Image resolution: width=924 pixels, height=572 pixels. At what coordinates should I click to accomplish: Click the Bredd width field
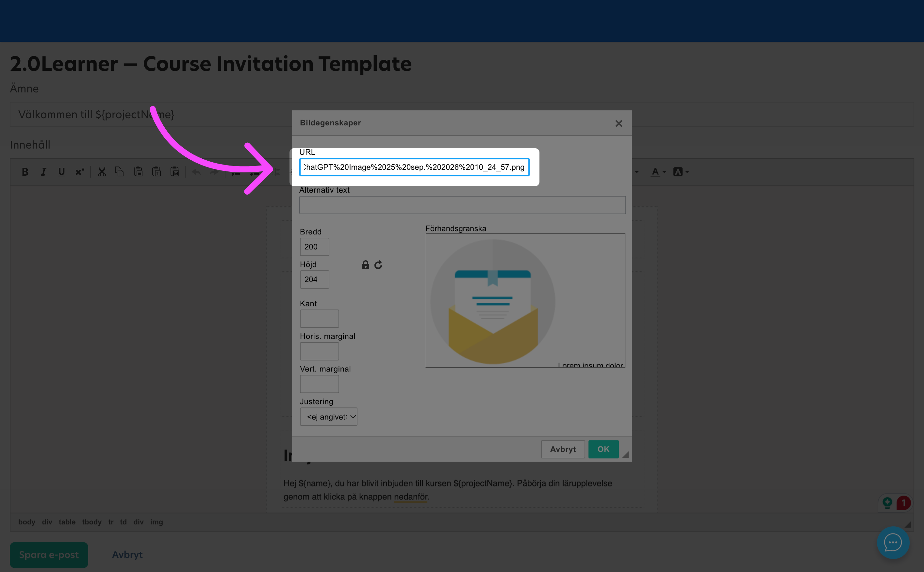tap(315, 246)
